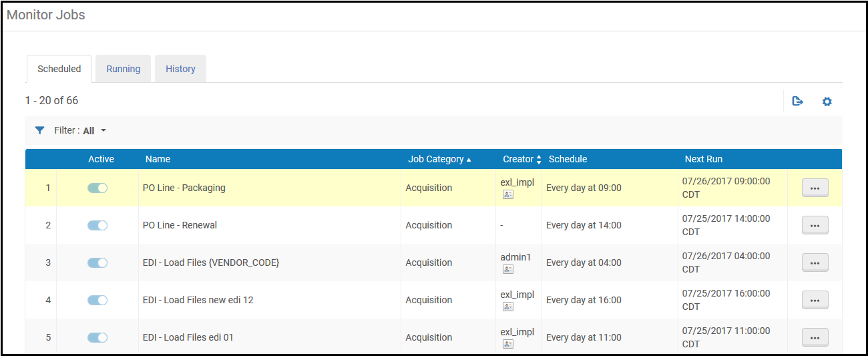Toggle active switch for PO Line - Packaging

coord(97,188)
